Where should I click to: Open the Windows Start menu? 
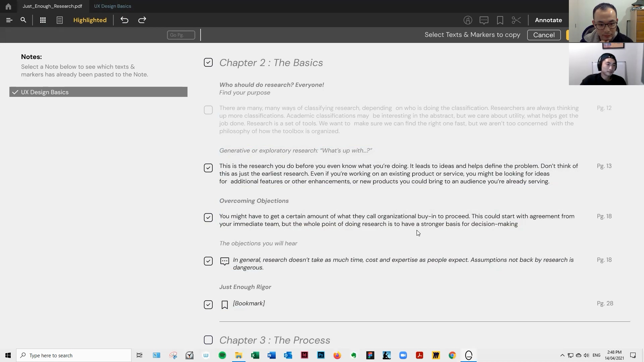click(x=8, y=355)
